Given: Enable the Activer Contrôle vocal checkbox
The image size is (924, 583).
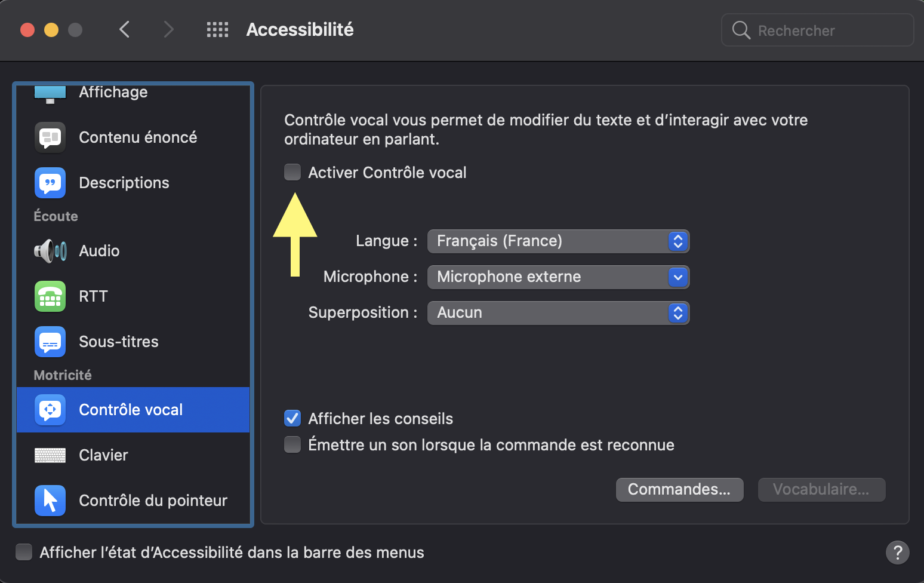Looking at the screenshot, I should (292, 173).
